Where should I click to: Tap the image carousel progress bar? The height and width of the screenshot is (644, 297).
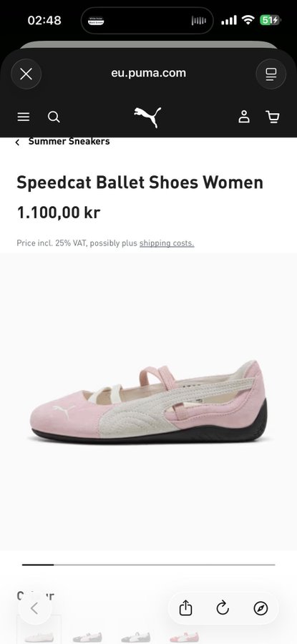coord(148,565)
